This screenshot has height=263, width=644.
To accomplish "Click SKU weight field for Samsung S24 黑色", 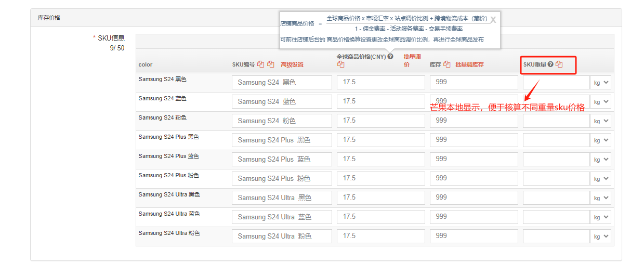I will point(557,83).
